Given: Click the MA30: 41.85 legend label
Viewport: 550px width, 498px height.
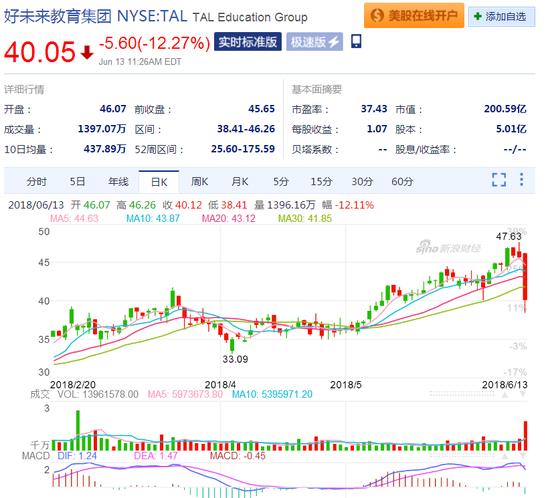Looking at the screenshot, I should (305, 218).
